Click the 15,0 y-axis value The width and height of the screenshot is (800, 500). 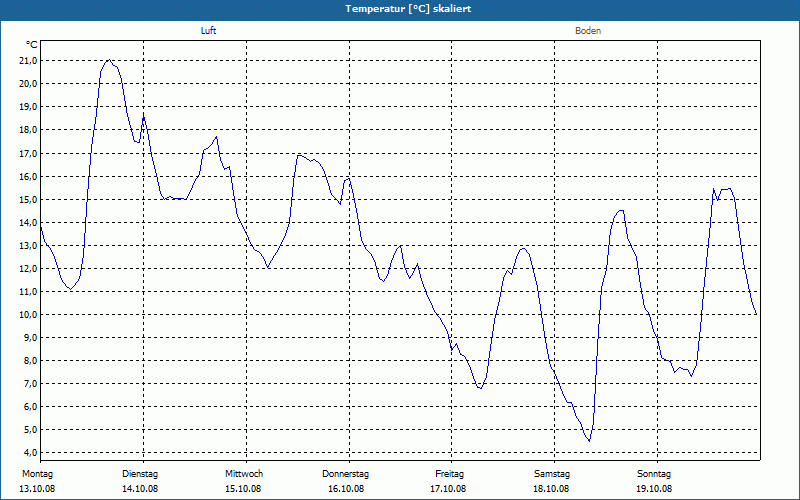[x=28, y=199]
